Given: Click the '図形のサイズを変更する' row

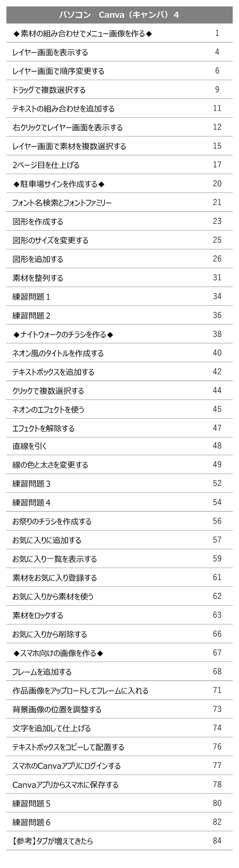Looking at the screenshot, I should coord(51,241).
